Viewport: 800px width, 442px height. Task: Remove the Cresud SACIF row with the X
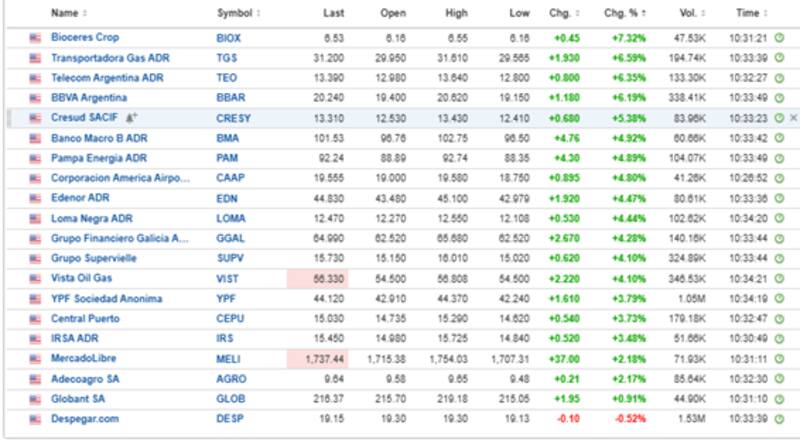coord(793,118)
